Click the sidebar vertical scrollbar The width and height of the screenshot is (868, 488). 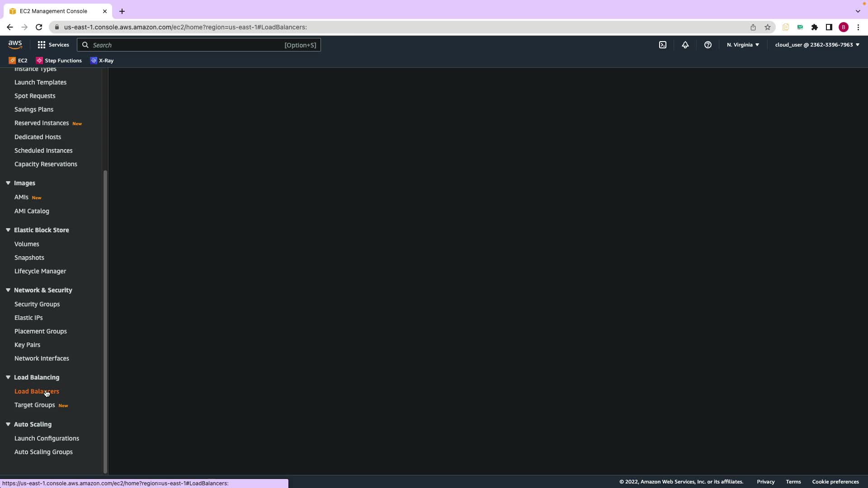click(x=105, y=321)
